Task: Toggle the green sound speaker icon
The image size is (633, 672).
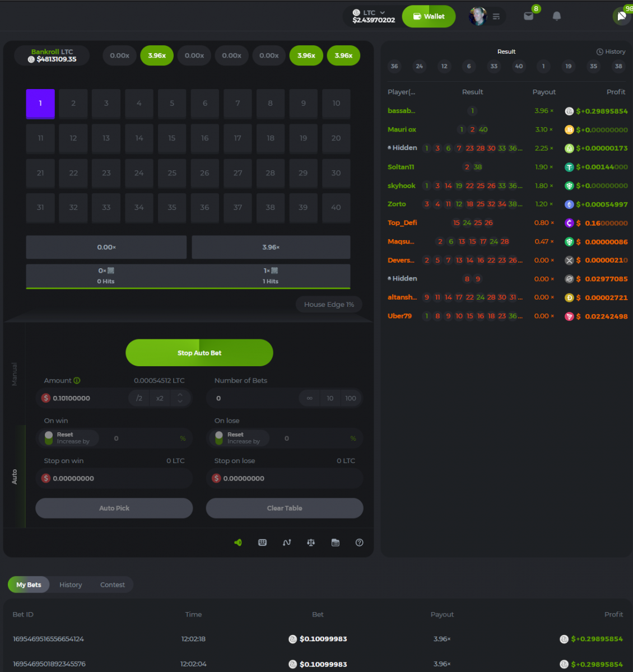Action: [x=238, y=543]
